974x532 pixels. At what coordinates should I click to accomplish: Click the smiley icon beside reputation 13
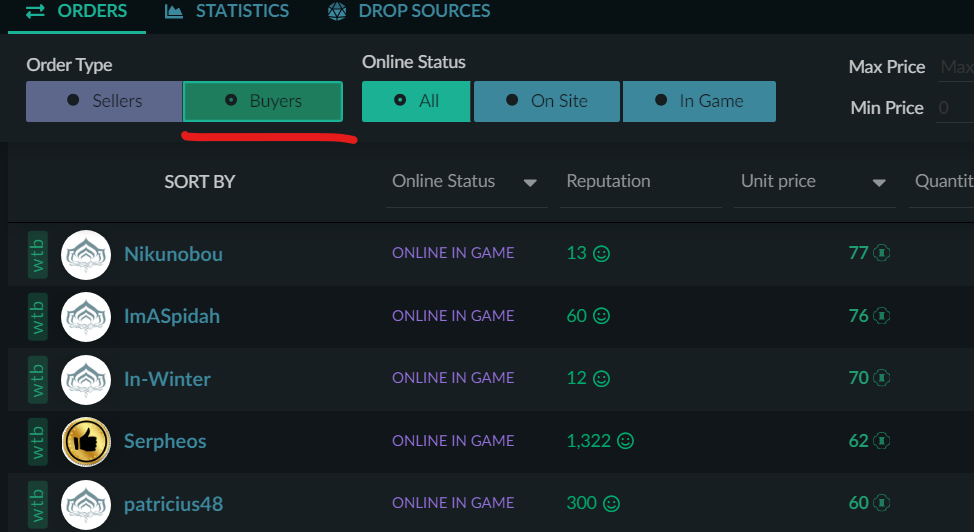point(601,254)
